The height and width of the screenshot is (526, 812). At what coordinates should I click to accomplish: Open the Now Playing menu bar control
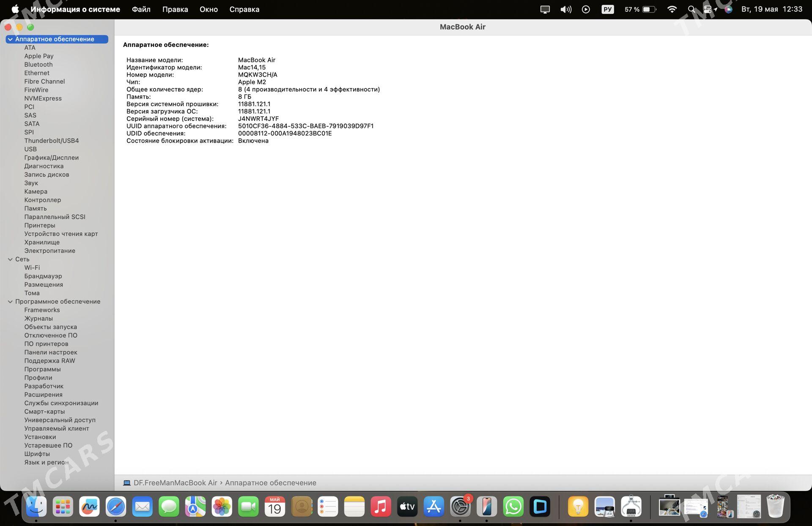coord(586,9)
